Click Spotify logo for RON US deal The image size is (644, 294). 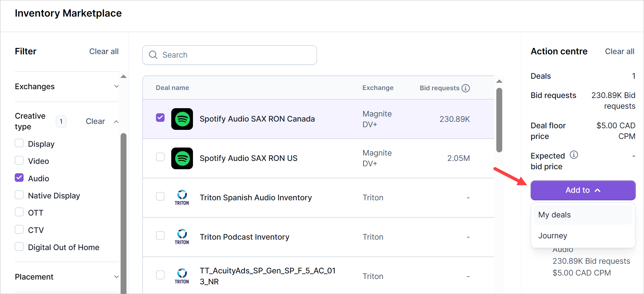point(182,158)
